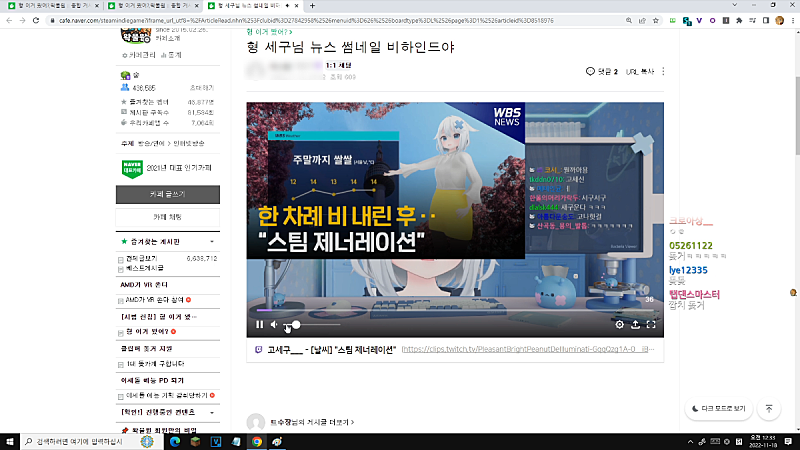Viewport: 800px width, 450px height.
Task: Click the video share icon
Action: [635, 324]
